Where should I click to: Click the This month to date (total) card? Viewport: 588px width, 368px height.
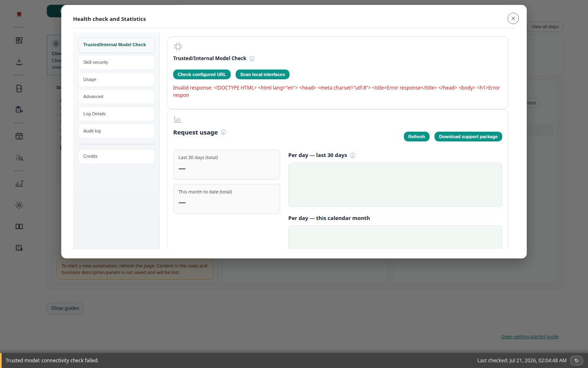(227, 199)
